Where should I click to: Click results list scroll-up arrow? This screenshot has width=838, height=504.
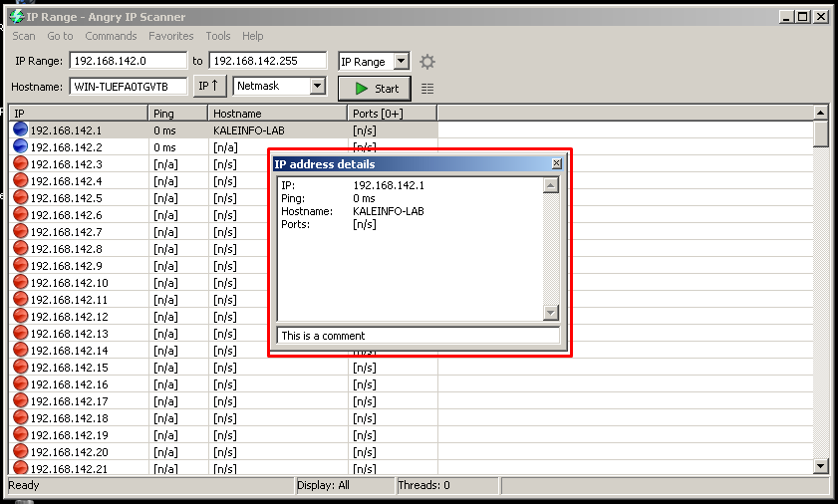(821, 113)
